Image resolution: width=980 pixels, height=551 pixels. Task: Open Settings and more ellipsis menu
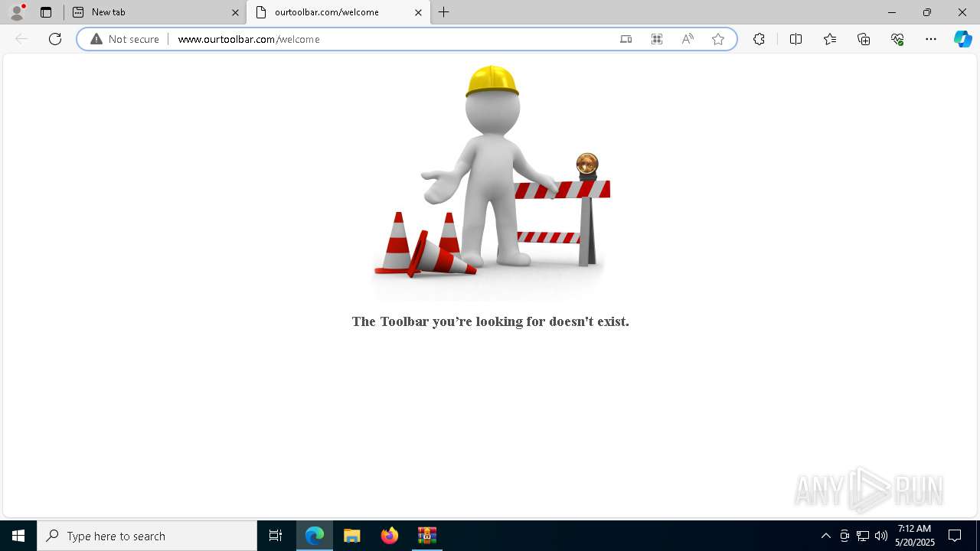(931, 39)
